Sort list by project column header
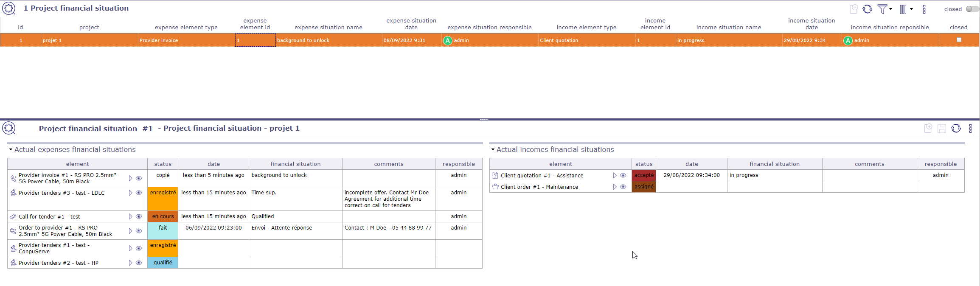Image resolution: width=980 pixels, height=286 pixels. coord(89,27)
